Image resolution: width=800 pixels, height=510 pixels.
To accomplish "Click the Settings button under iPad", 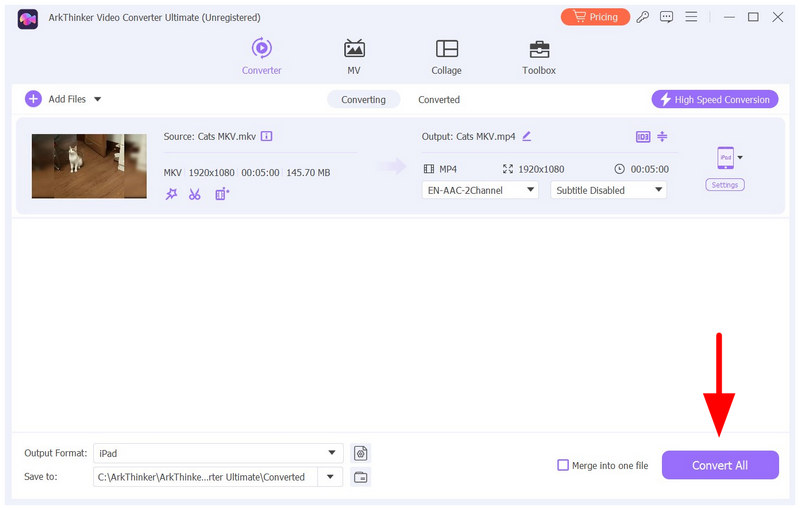I will (x=725, y=185).
